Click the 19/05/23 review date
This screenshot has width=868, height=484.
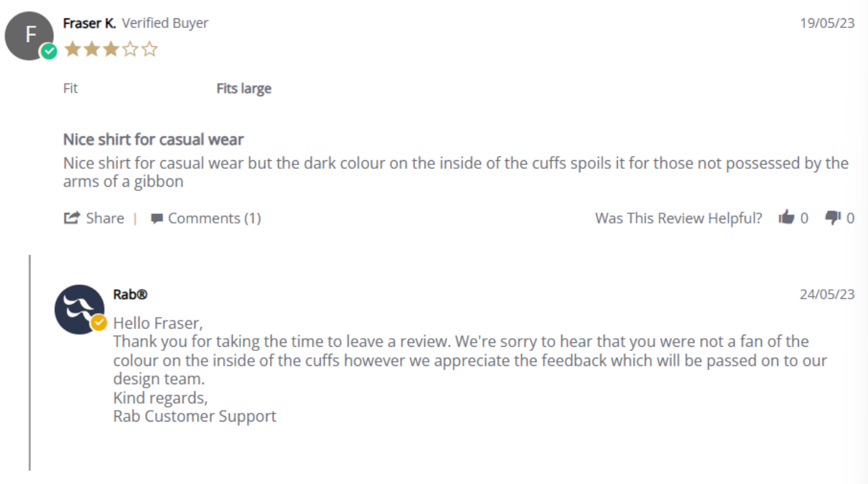coord(827,22)
